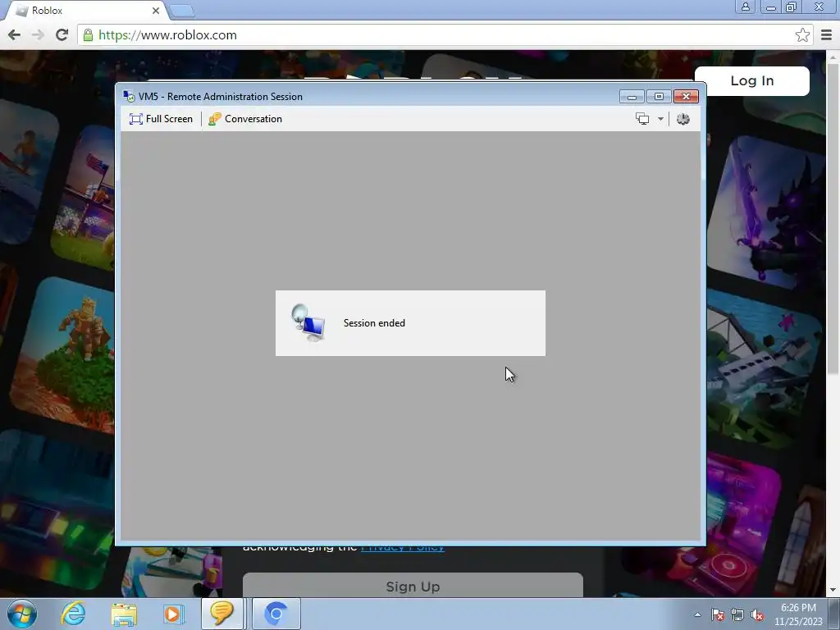Maximize the VM5 Remote Administration window
This screenshot has width=840, height=630.
[659, 97]
